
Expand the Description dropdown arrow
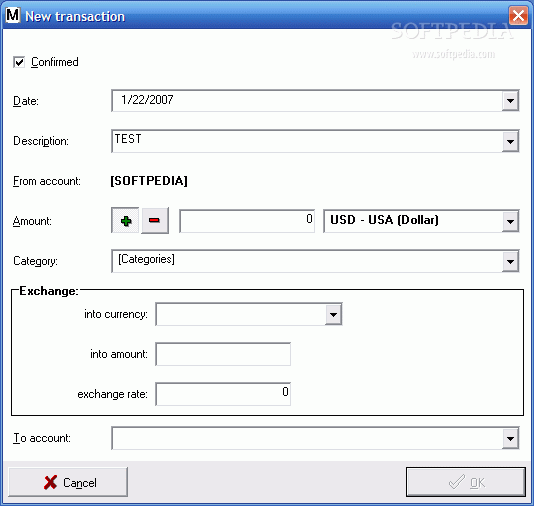pos(510,141)
